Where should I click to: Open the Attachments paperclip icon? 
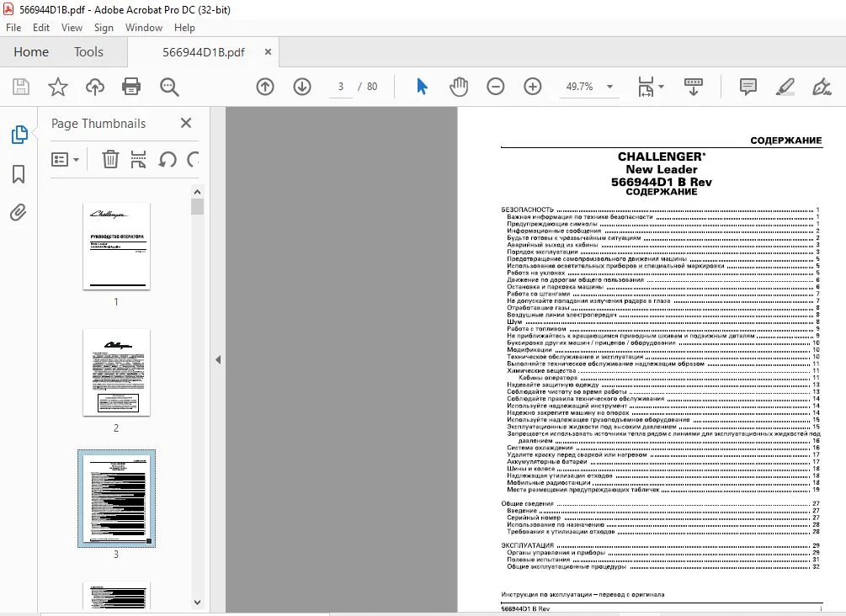click(19, 213)
